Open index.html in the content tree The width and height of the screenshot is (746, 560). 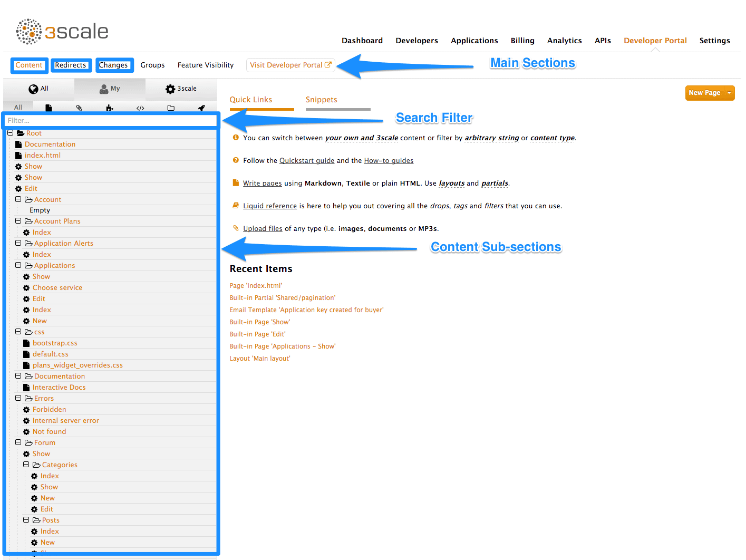(x=43, y=155)
